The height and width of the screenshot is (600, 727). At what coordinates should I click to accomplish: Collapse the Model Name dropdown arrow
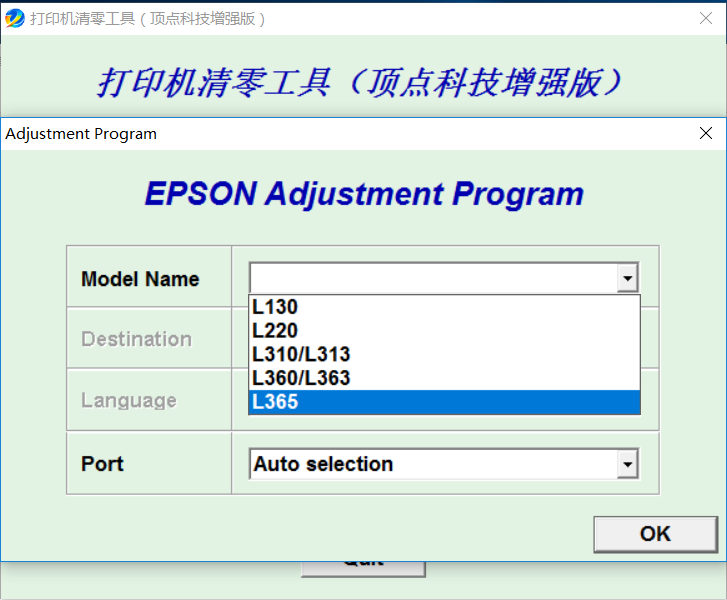628,278
